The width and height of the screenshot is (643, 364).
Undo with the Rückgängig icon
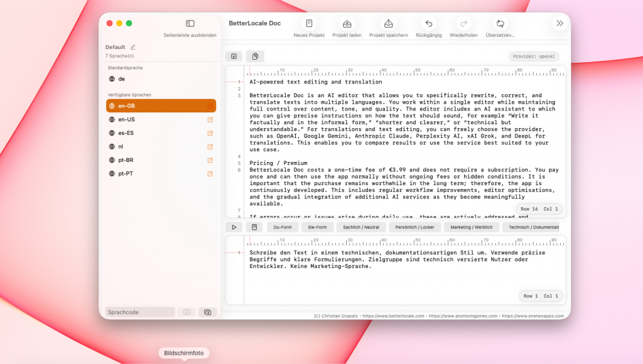(x=429, y=24)
